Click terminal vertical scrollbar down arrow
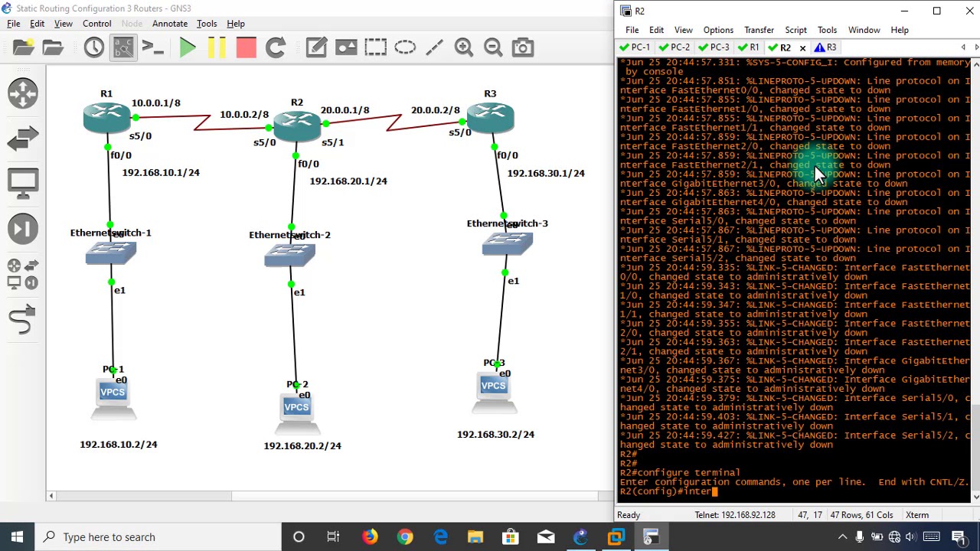Image resolution: width=980 pixels, height=551 pixels. click(975, 497)
